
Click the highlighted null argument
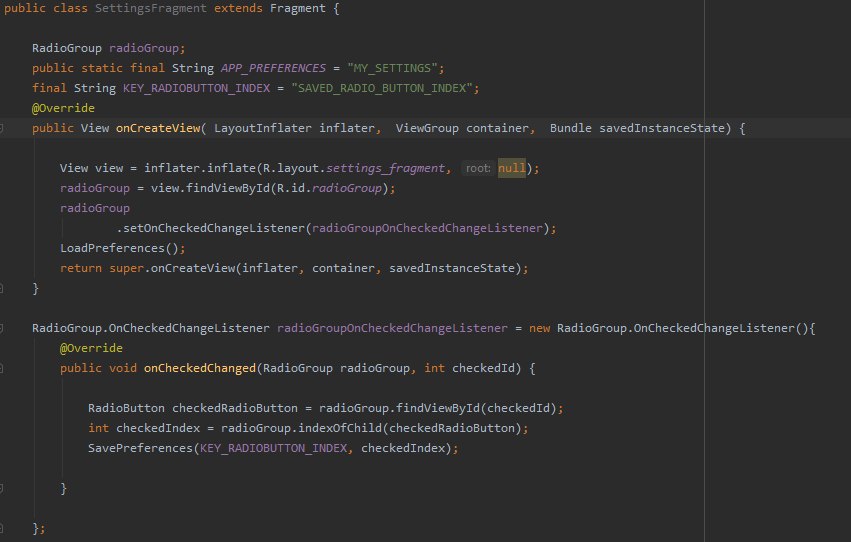(512, 168)
